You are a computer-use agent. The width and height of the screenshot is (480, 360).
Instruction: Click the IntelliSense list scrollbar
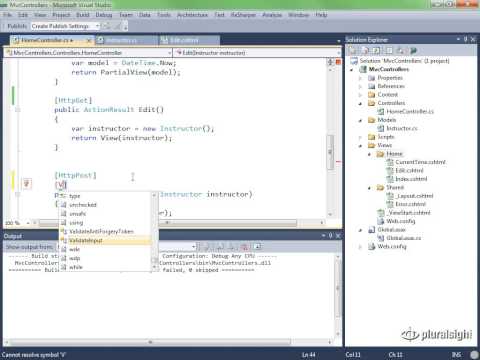(x=154, y=231)
